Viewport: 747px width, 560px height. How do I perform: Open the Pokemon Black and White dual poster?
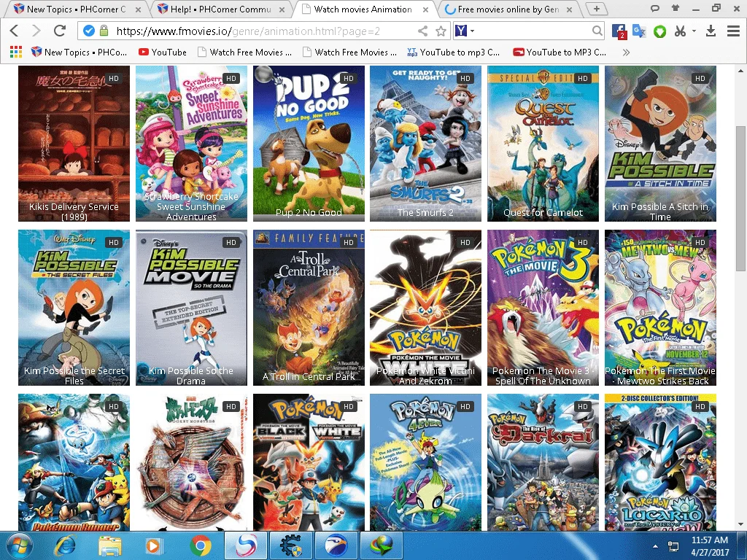(309, 462)
